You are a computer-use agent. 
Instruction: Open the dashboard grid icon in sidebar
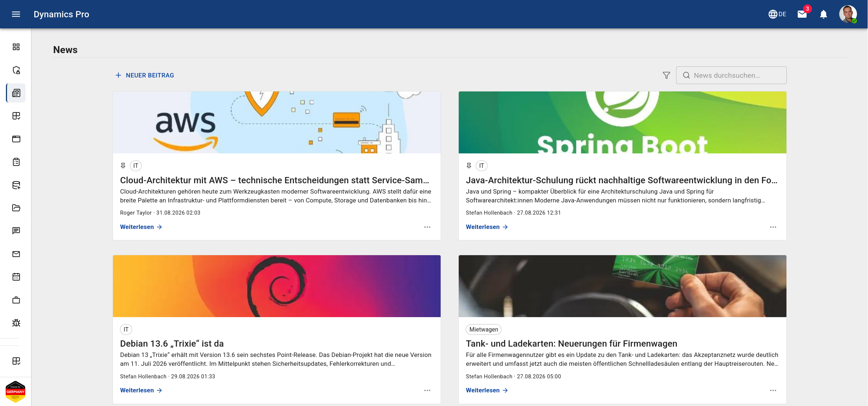16,47
